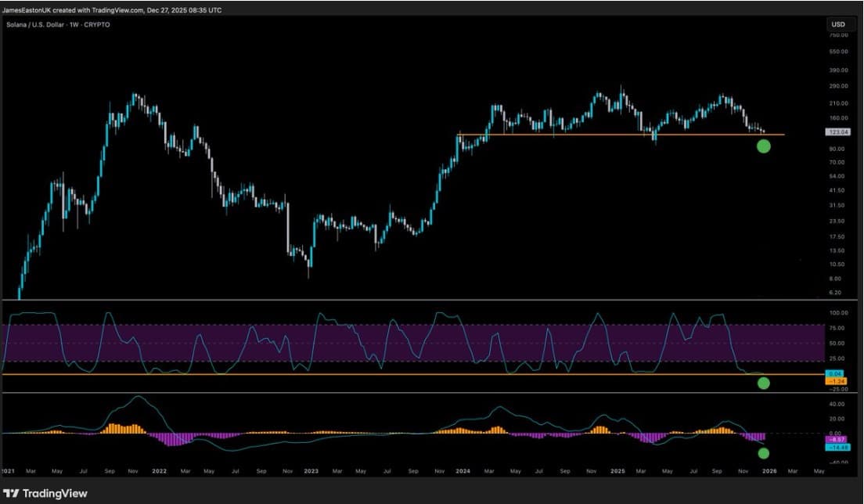Click the purple -8.57 histogram value label
864x504 pixels.
tap(836, 440)
